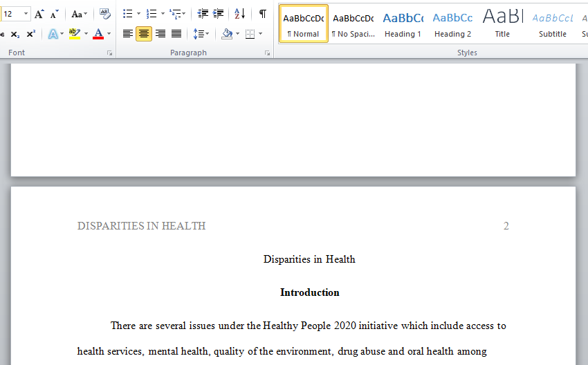
Task: Justify the paragraph text
Action: pyautogui.click(x=176, y=34)
